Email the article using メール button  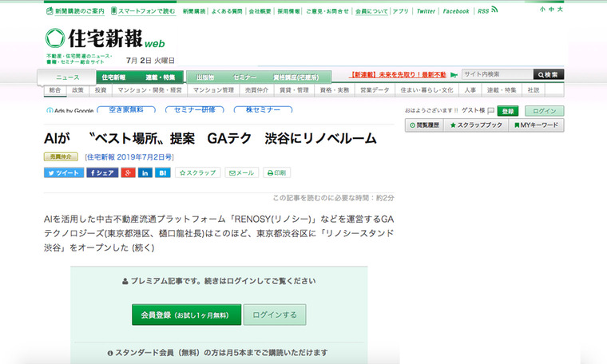[x=241, y=172]
